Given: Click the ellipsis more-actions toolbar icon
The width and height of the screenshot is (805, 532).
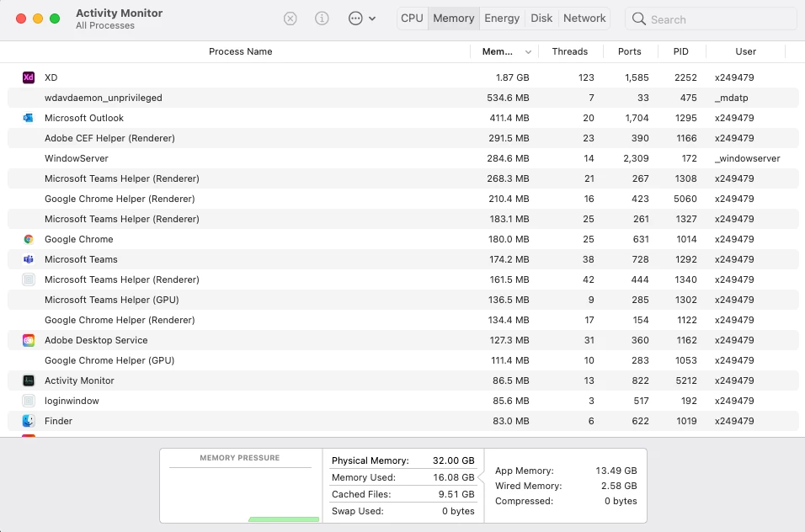Looking at the screenshot, I should pos(355,19).
